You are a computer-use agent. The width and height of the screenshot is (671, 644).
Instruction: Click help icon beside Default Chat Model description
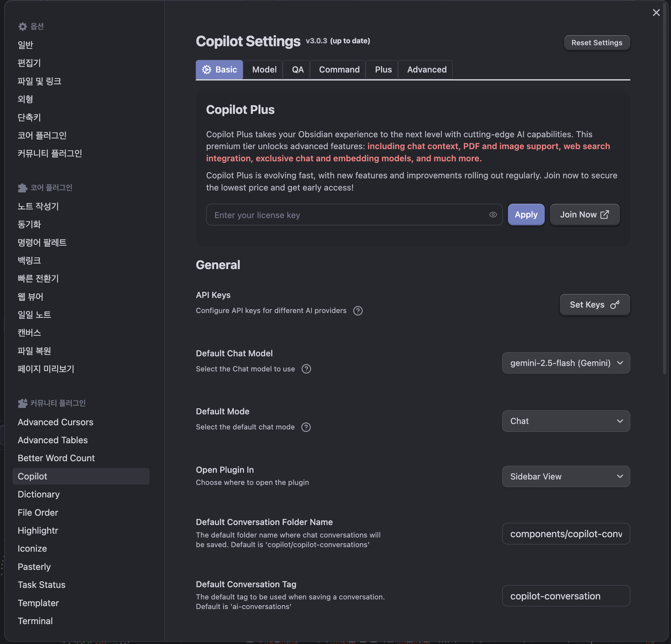306,369
